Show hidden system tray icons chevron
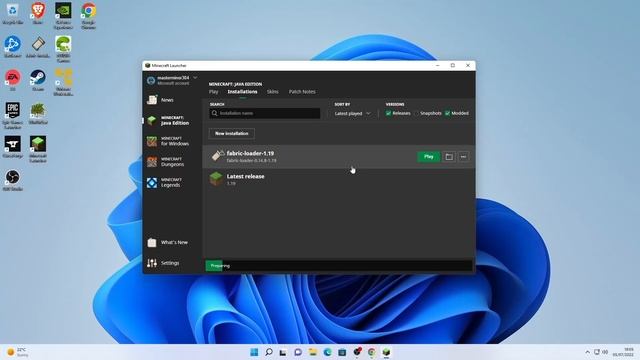 pyautogui.click(x=587, y=352)
